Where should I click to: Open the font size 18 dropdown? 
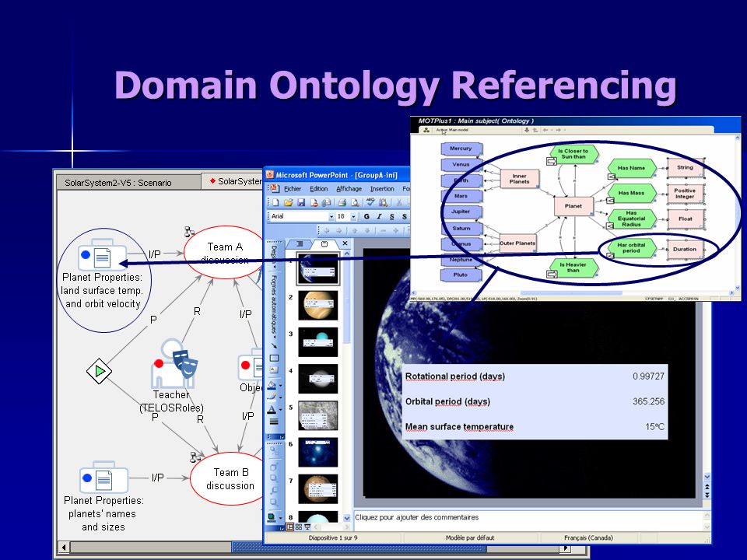coord(353,217)
